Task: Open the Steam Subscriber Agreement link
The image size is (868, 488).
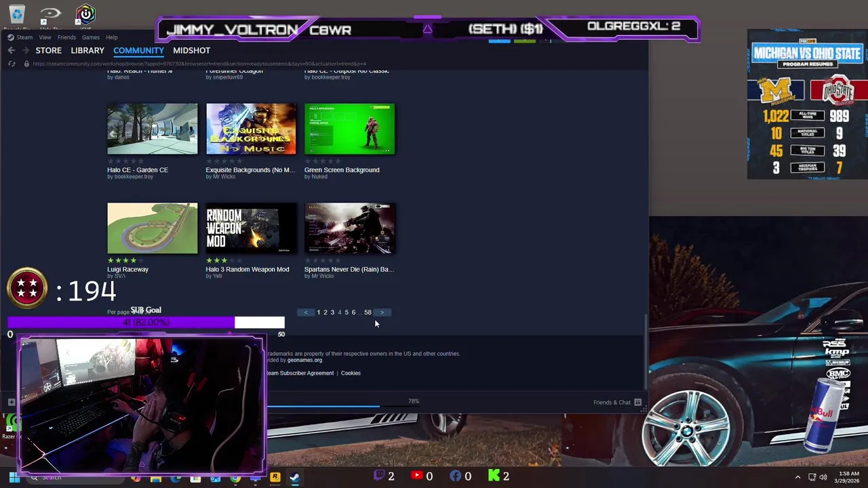Action: 299,373
